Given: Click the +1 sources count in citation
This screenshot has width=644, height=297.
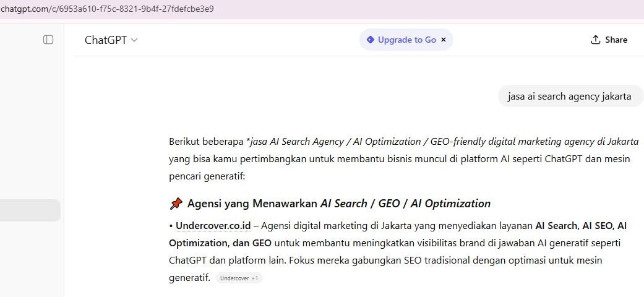Looking at the screenshot, I should (x=255, y=278).
